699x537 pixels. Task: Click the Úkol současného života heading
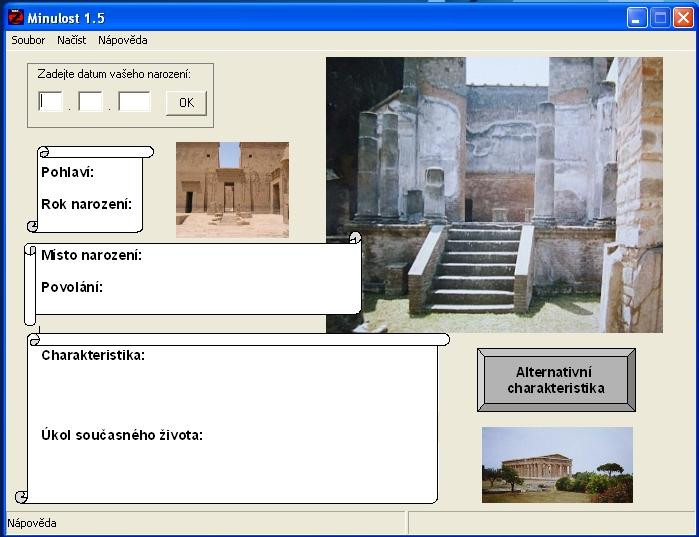tap(122, 435)
